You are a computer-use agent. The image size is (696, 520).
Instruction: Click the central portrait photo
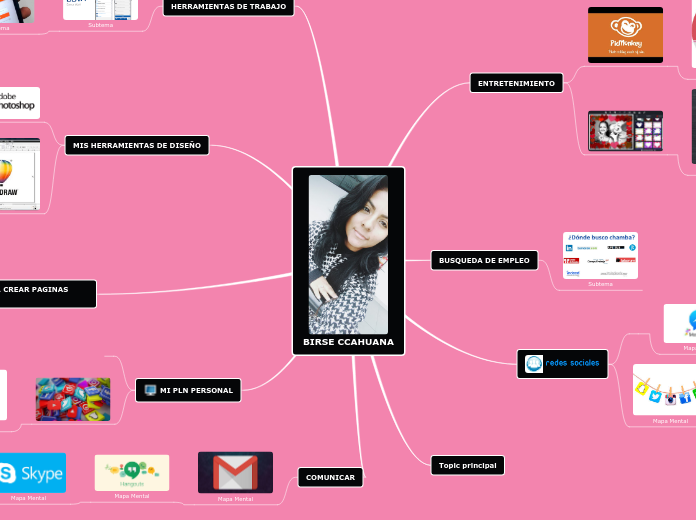348,254
